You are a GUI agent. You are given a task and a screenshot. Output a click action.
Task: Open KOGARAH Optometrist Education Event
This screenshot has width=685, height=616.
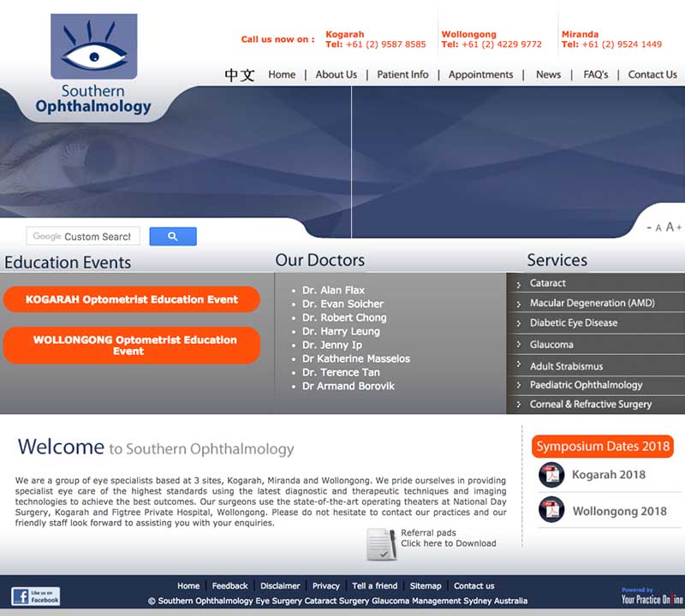(132, 299)
